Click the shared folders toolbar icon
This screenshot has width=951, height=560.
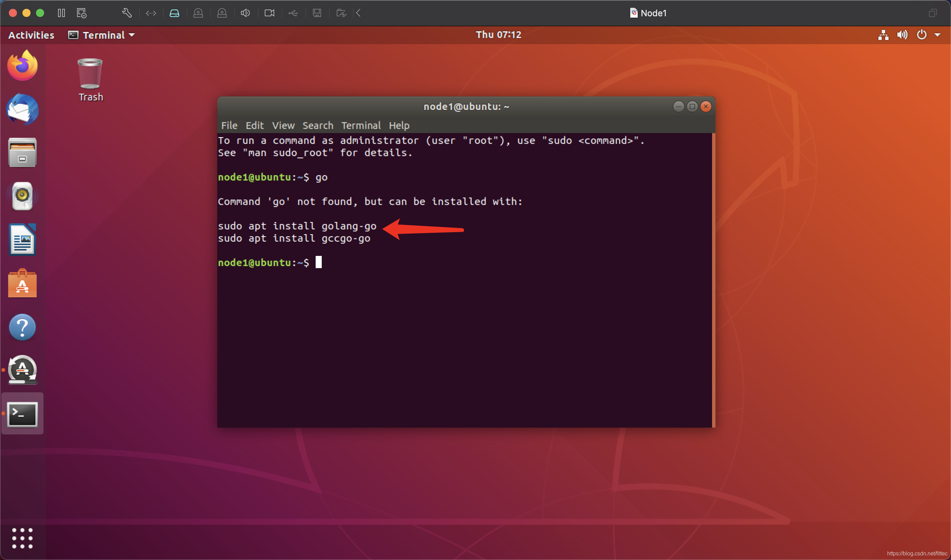(x=341, y=14)
